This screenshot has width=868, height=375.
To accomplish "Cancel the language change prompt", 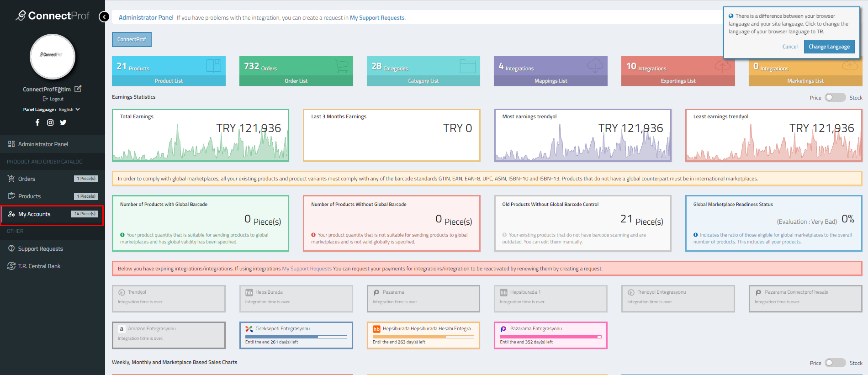I will click(x=789, y=47).
